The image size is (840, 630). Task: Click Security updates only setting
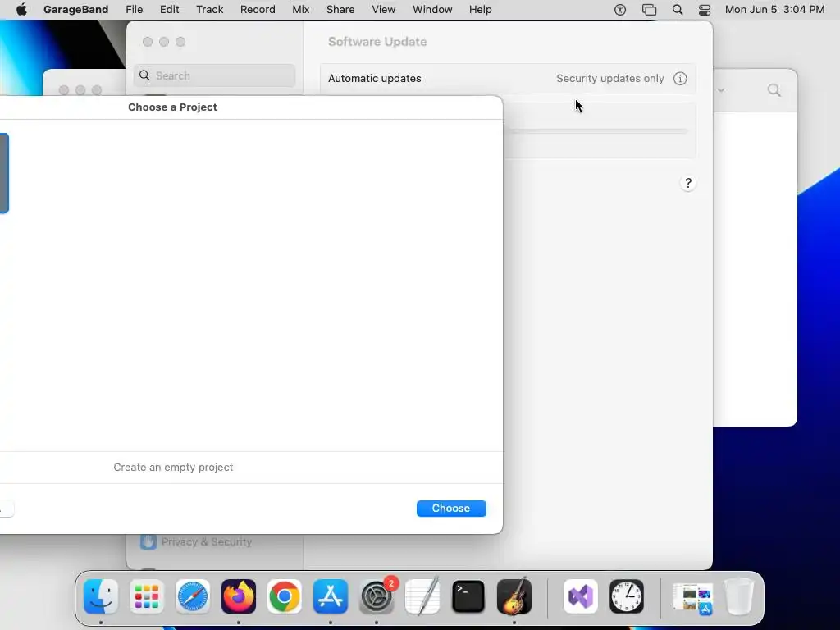coord(610,78)
